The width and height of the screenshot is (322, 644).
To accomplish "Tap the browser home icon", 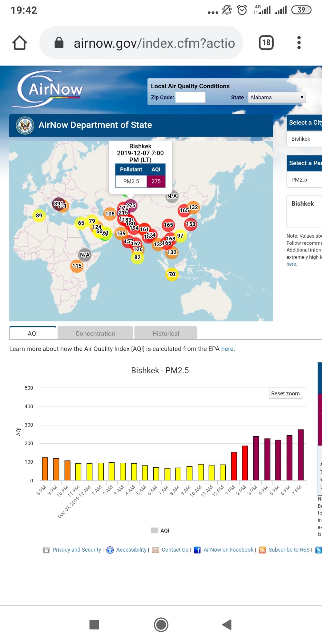I will point(20,43).
